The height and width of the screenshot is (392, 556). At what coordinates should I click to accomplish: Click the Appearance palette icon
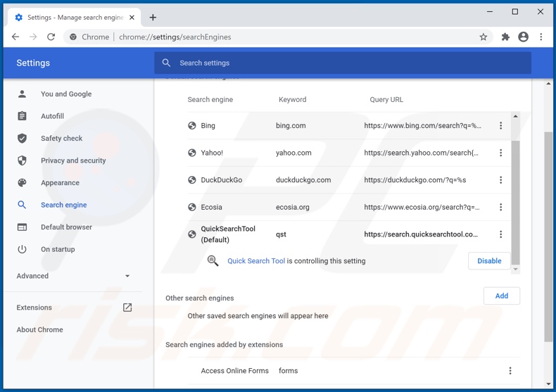pyautogui.click(x=22, y=183)
